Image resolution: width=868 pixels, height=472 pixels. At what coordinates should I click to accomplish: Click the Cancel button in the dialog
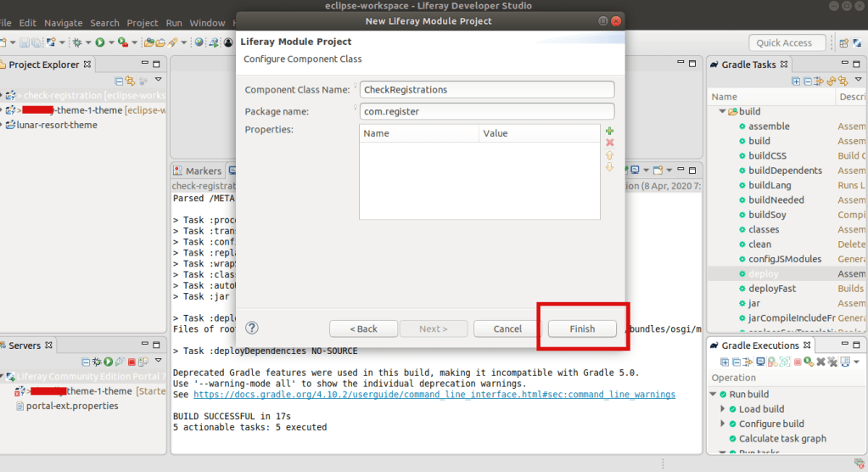[507, 329]
